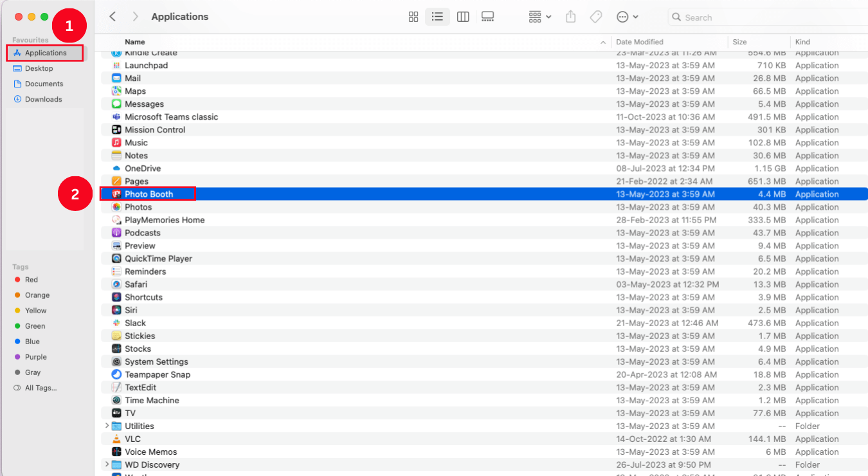Open Applications in the sidebar
Viewport: 868px width, 476px height.
tap(45, 53)
